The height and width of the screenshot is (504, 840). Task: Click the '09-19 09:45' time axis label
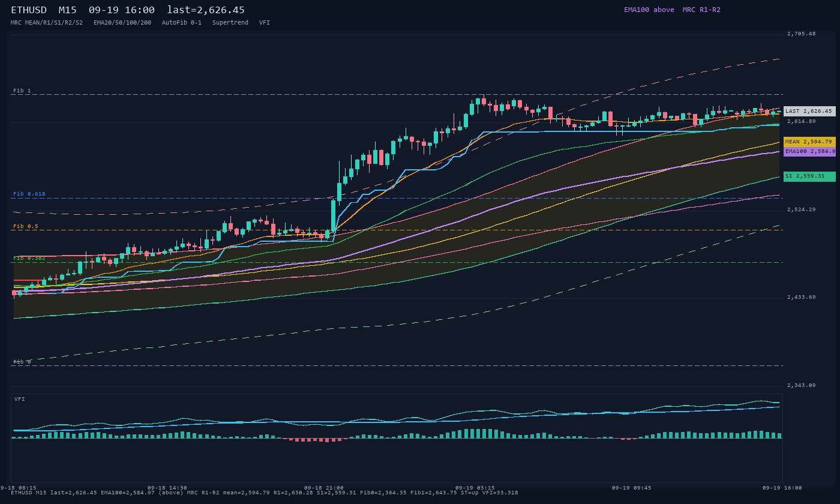point(632,488)
